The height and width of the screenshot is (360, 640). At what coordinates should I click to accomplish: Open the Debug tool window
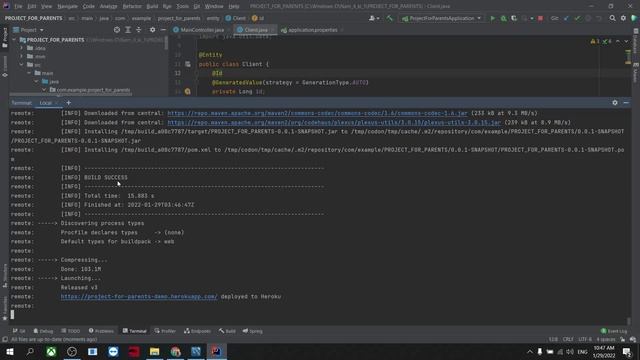pyautogui.click(x=43, y=331)
